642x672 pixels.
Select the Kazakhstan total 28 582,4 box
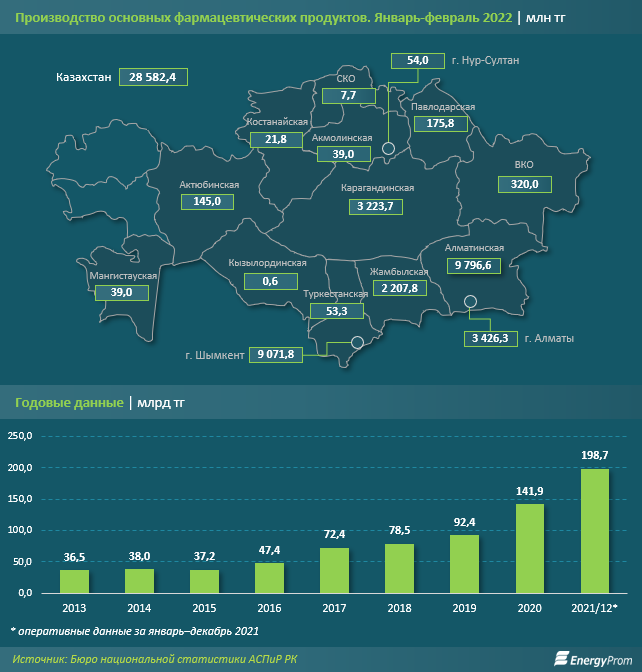click(153, 76)
